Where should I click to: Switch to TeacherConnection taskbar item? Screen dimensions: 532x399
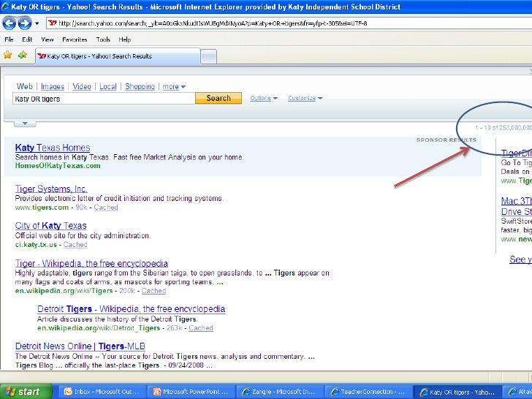368,392
